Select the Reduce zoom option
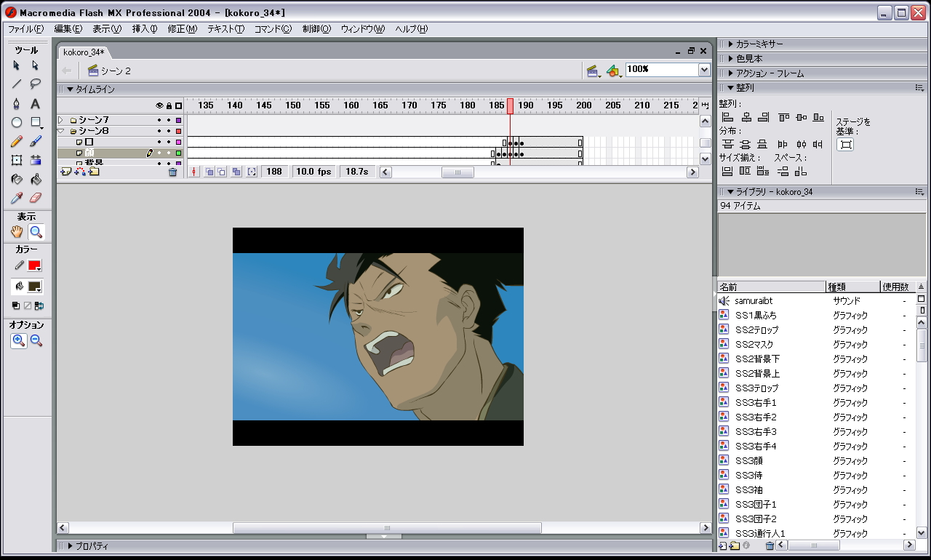 (36, 340)
